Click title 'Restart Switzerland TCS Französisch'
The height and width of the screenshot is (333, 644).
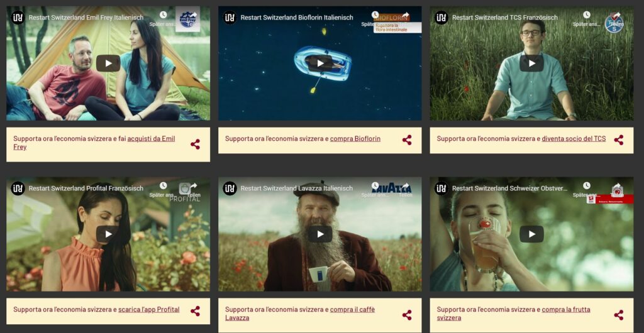(x=505, y=18)
